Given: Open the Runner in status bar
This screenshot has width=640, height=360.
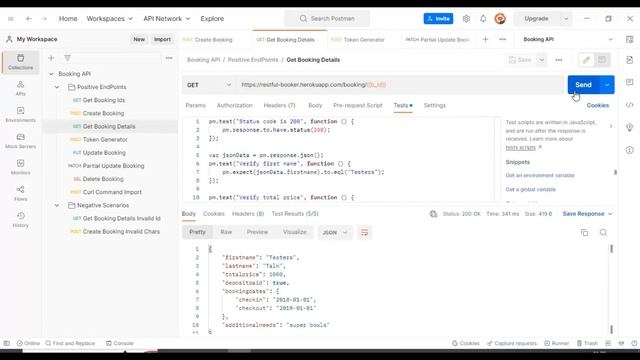Looking at the screenshot, I should (x=557, y=343).
